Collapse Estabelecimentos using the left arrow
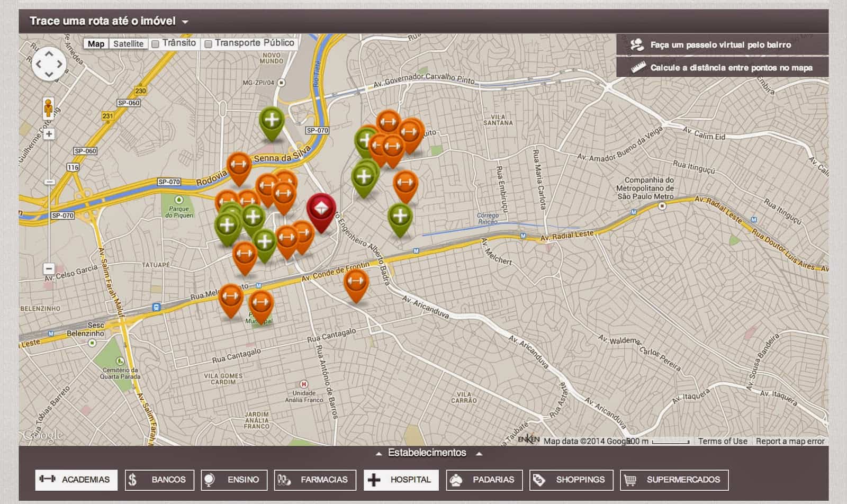Image resolution: width=847 pixels, height=504 pixels. 379,454
